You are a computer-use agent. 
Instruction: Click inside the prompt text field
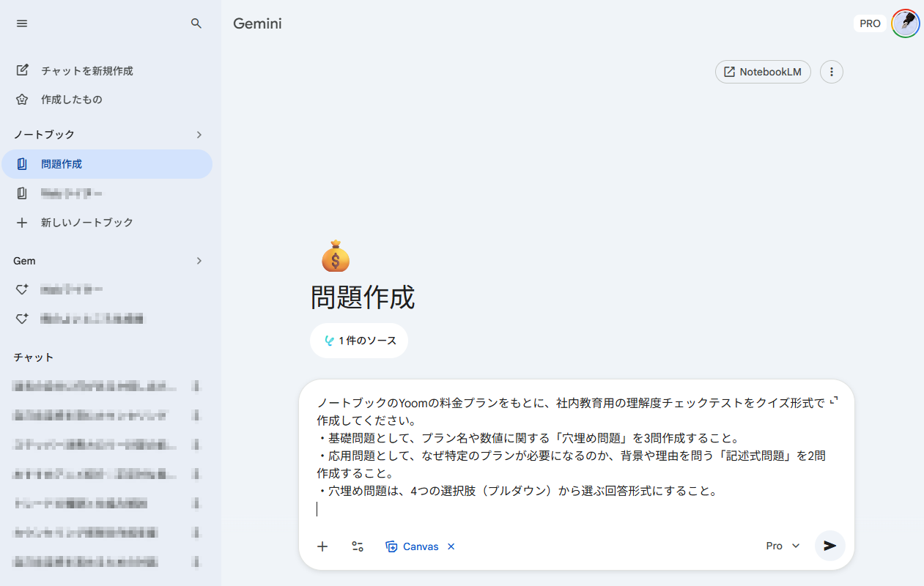point(572,456)
